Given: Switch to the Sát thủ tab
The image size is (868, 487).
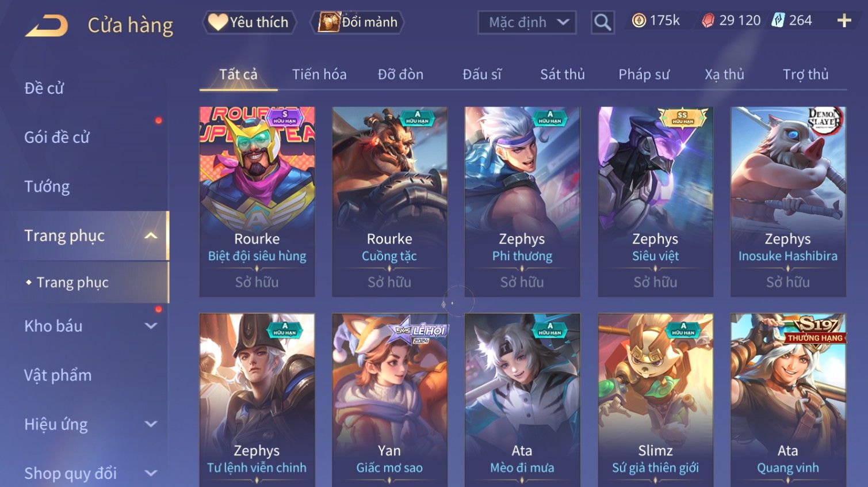Looking at the screenshot, I should pyautogui.click(x=562, y=74).
